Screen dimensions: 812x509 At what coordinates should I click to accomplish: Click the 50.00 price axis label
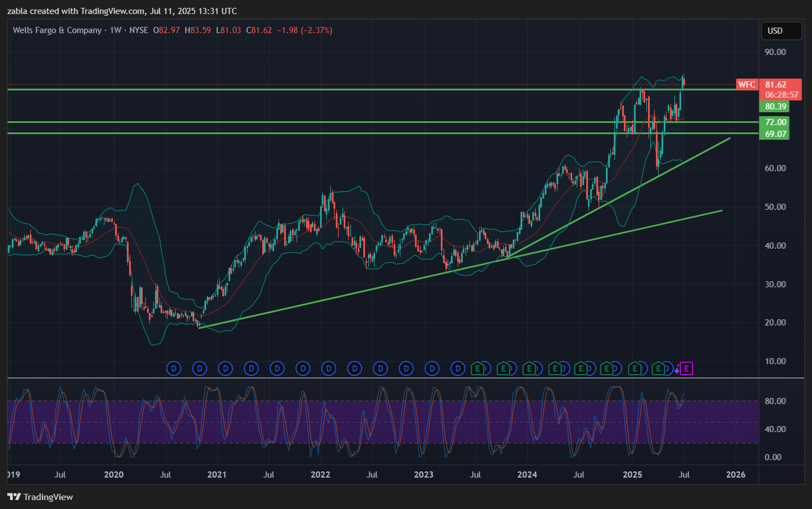coord(775,207)
